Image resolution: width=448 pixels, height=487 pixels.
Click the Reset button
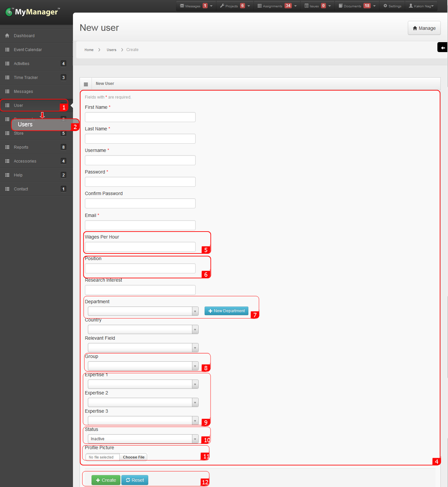click(x=135, y=480)
